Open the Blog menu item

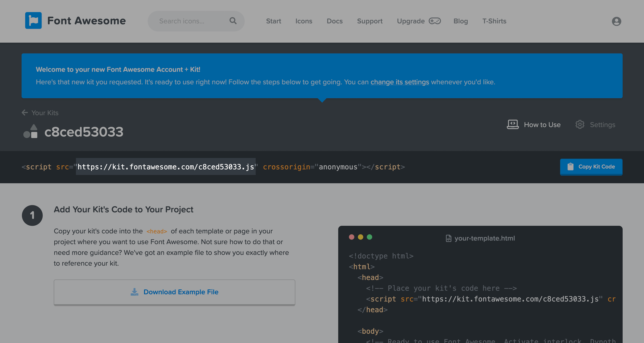tap(460, 21)
